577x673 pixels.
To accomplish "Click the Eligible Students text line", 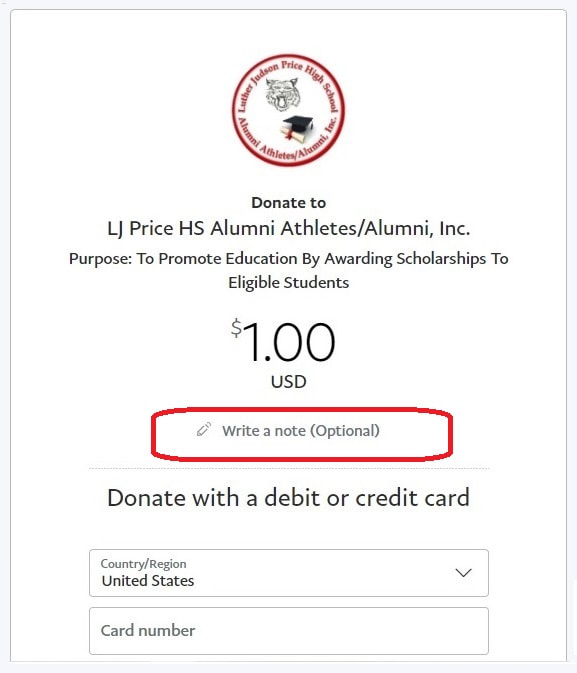I will (x=288, y=283).
